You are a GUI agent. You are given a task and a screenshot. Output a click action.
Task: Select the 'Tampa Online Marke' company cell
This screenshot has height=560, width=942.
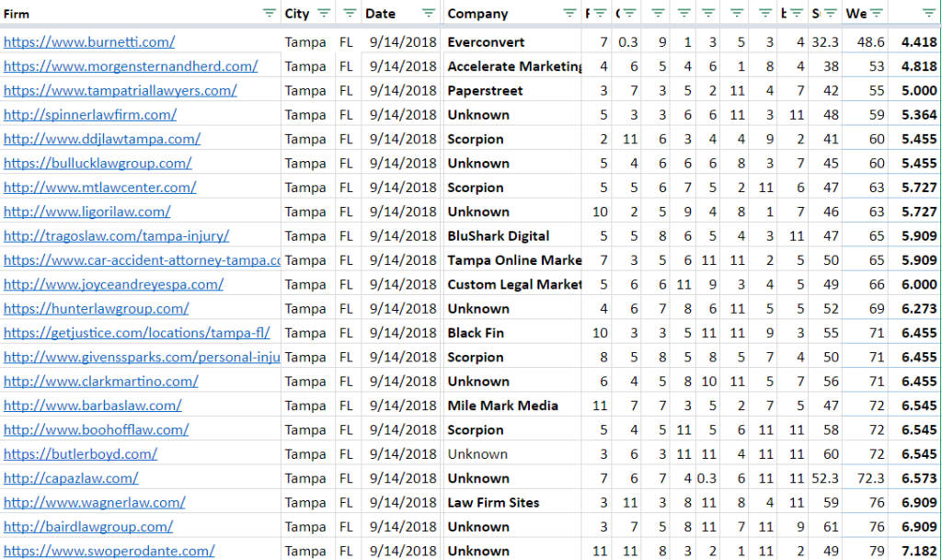(x=511, y=260)
